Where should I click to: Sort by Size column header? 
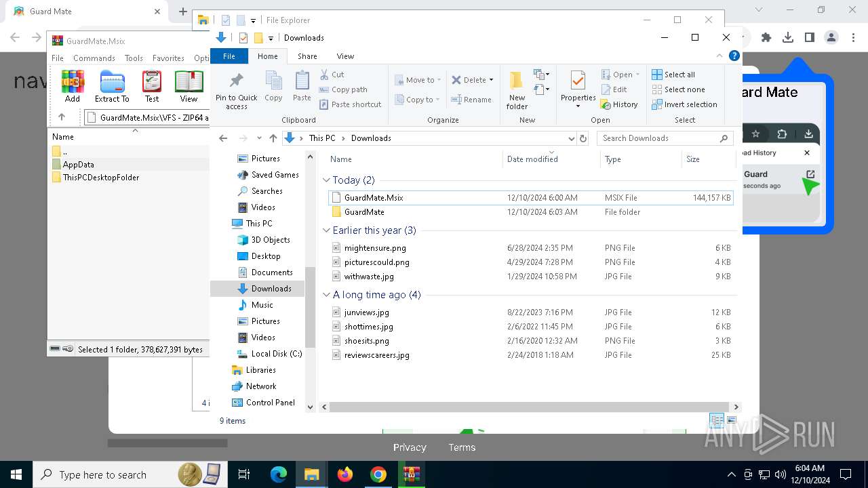[x=709, y=159]
